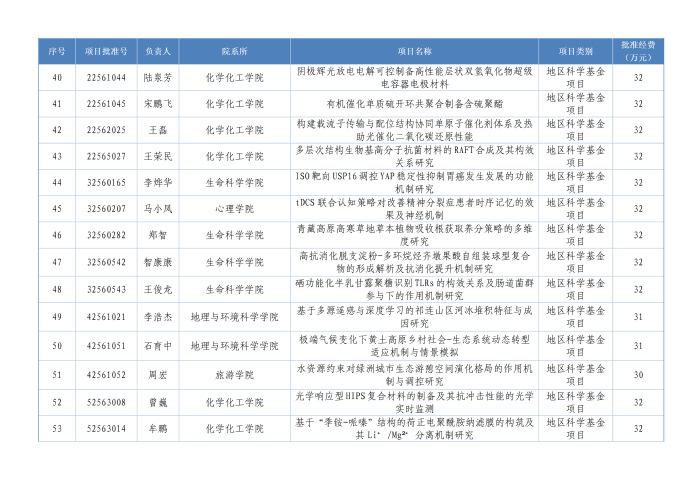Click the 旅游学院 department cell
Viewport: 691px width, 489px height.
pyautogui.click(x=234, y=375)
